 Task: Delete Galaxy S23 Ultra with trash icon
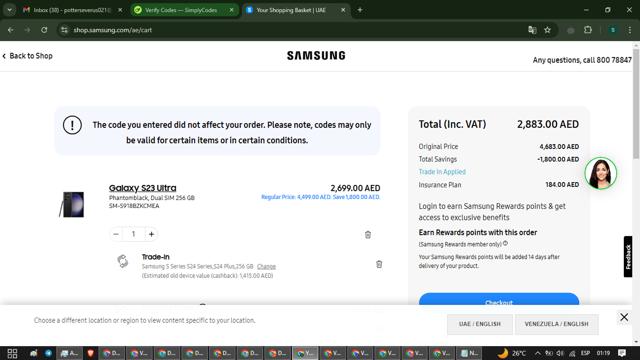(368, 235)
